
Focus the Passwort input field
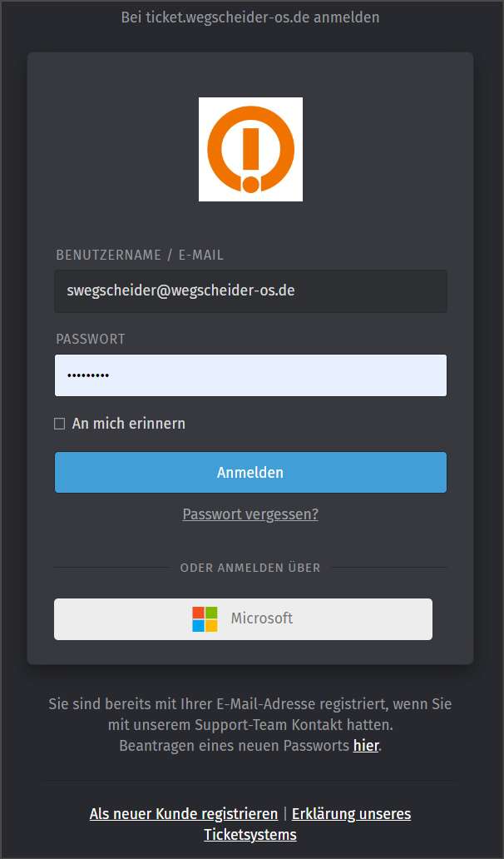click(x=250, y=375)
